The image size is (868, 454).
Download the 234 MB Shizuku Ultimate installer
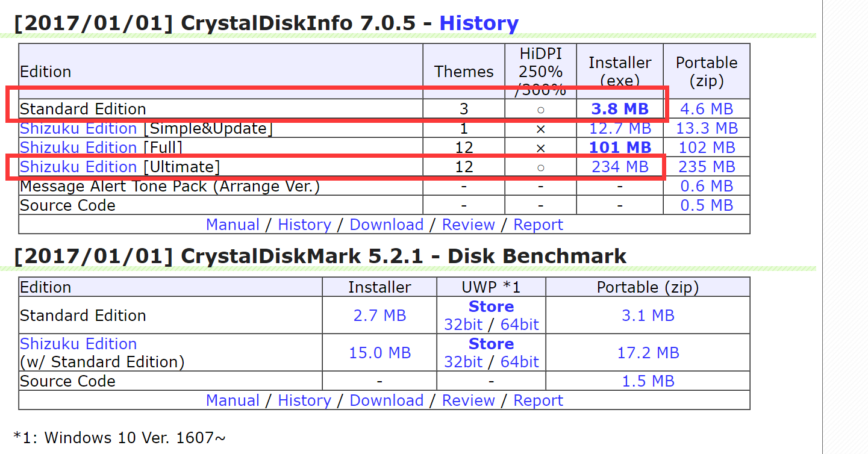tap(620, 167)
